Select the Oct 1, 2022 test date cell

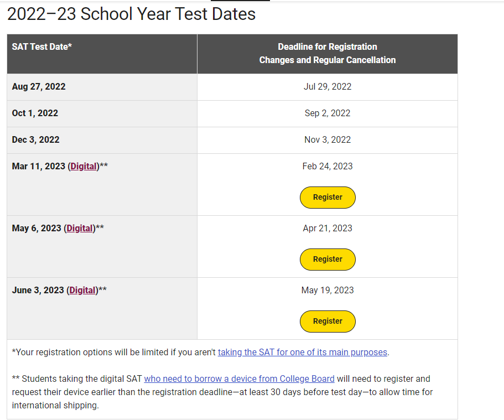tap(34, 113)
